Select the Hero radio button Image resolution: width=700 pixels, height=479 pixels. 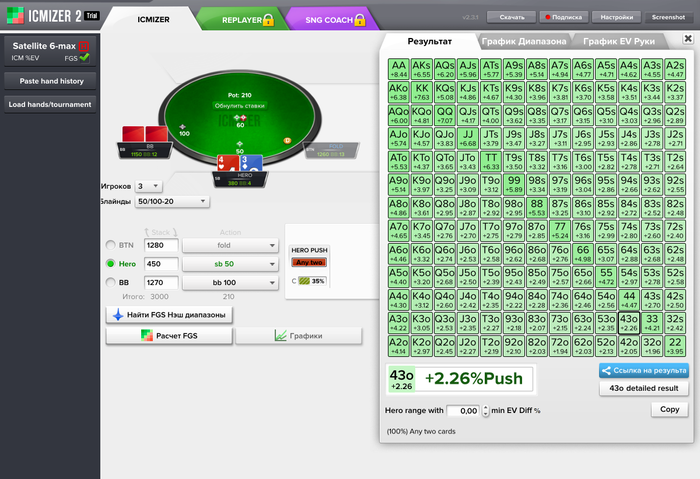pos(110,263)
